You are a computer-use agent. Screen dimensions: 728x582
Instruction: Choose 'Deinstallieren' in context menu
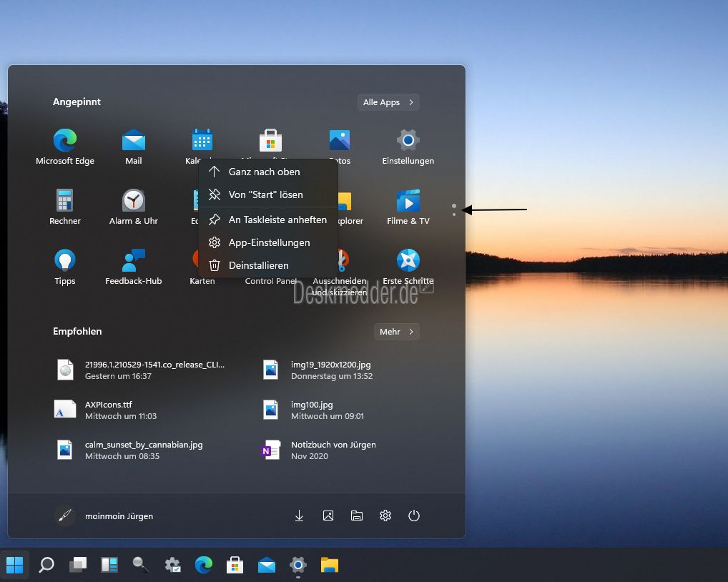268,265
